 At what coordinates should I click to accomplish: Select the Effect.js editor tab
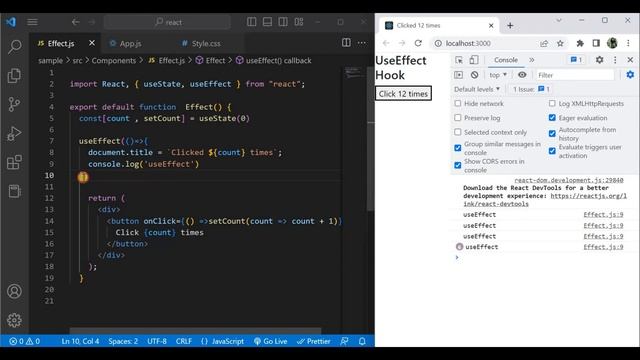coord(61,43)
